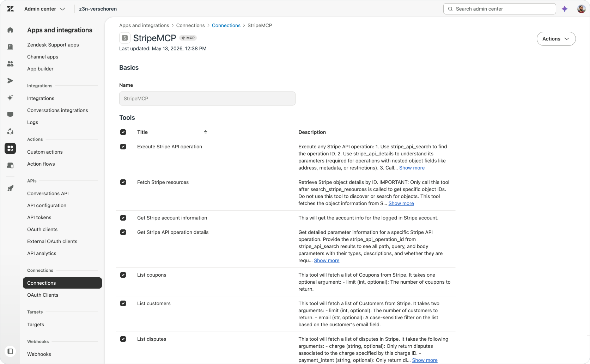
Task: Click the MCP badge next to StripeMCP
Action: pos(188,38)
